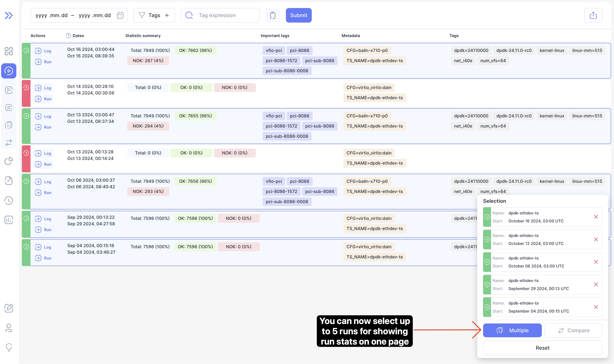614x364 pixels.
Task: Click the trash icon beside Tag expression
Action: point(273,15)
